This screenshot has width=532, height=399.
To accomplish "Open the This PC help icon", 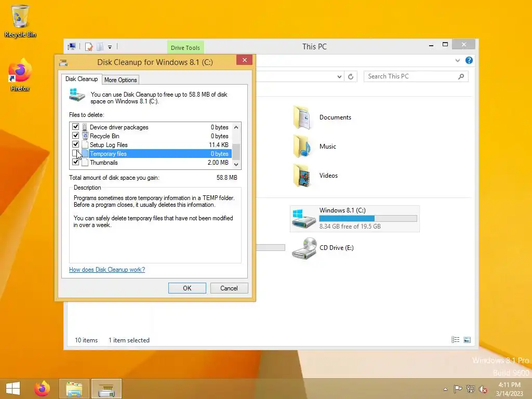I will tap(469, 60).
